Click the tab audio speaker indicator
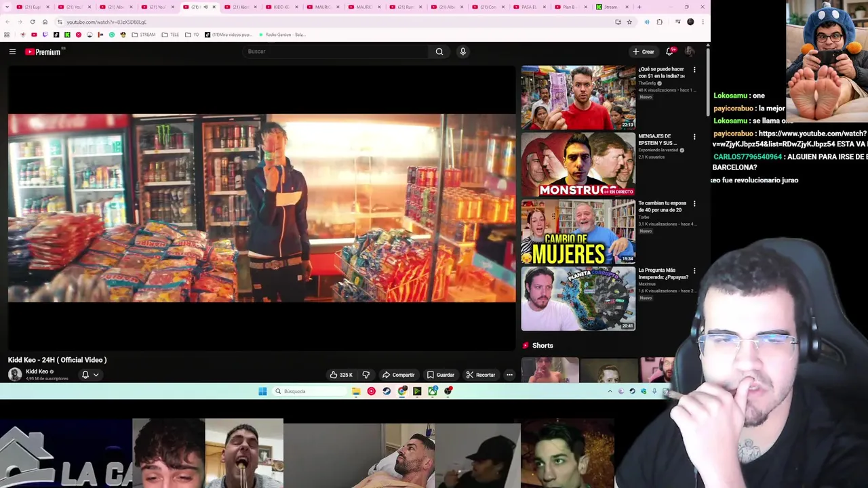This screenshot has height=488, width=868. pos(205,7)
